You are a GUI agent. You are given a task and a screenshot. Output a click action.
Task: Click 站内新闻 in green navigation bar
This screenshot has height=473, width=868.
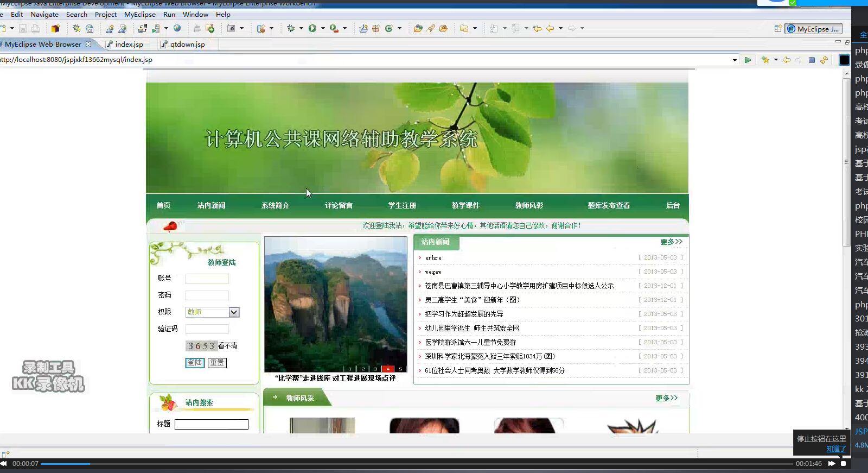pos(211,205)
